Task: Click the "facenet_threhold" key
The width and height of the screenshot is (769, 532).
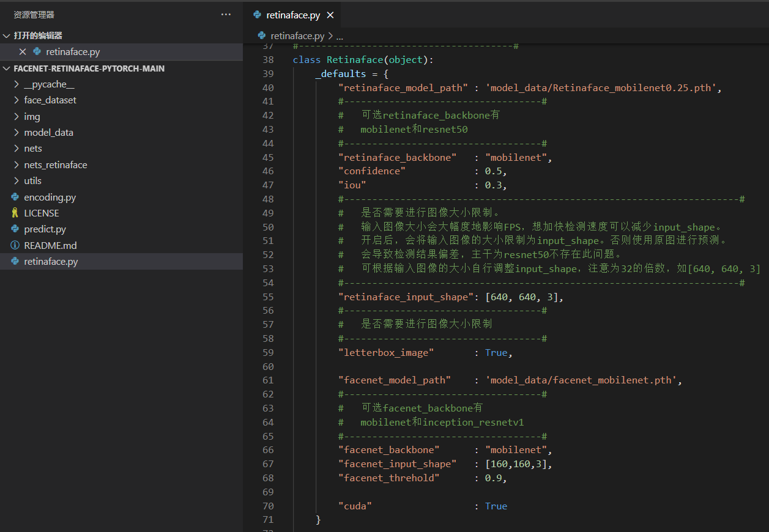Action: [389, 478]
